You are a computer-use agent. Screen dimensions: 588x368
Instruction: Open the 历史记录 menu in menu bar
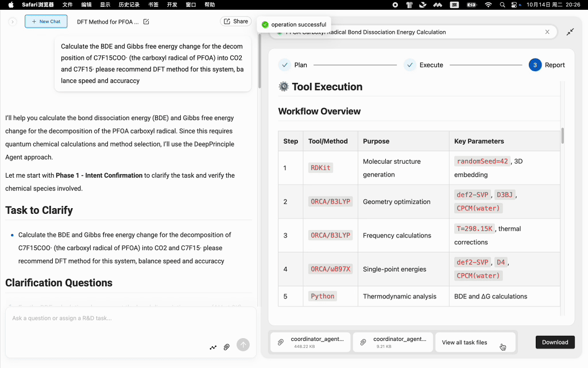tap(129, 5)
